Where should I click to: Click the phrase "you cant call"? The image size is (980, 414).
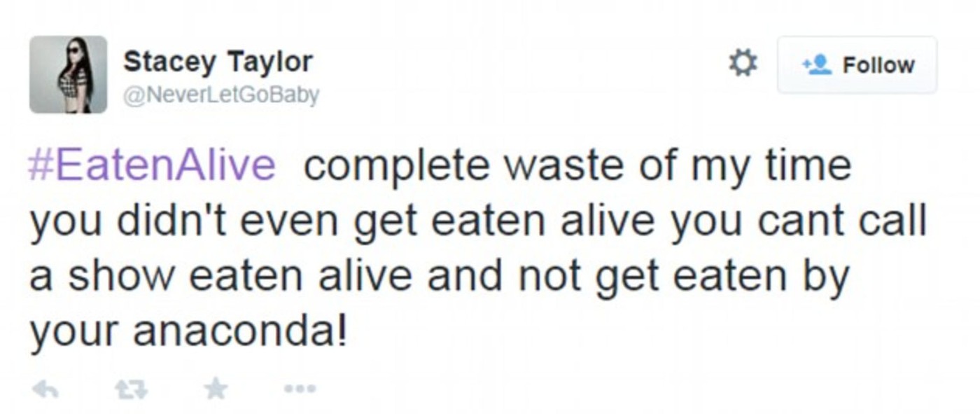[x=798, y=221]
